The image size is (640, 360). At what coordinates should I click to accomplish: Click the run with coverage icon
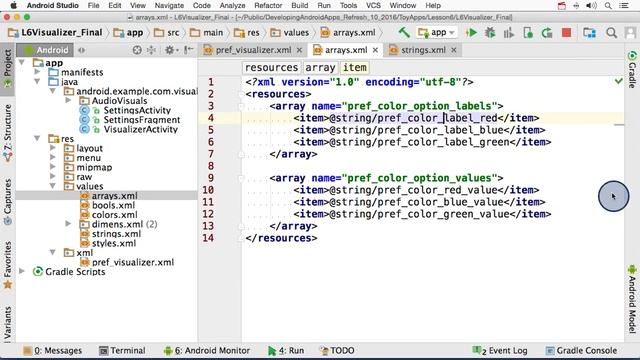(509, 33)
